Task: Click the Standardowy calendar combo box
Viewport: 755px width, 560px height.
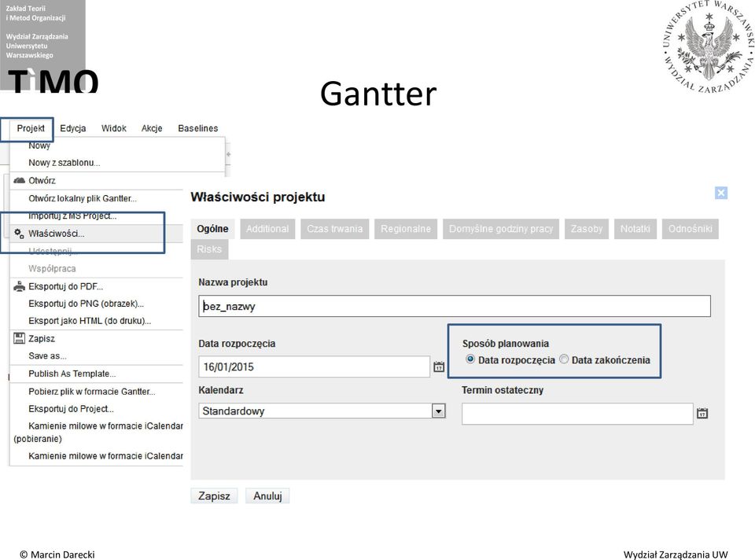Action: pyautogui.click(x=322, y=411)
